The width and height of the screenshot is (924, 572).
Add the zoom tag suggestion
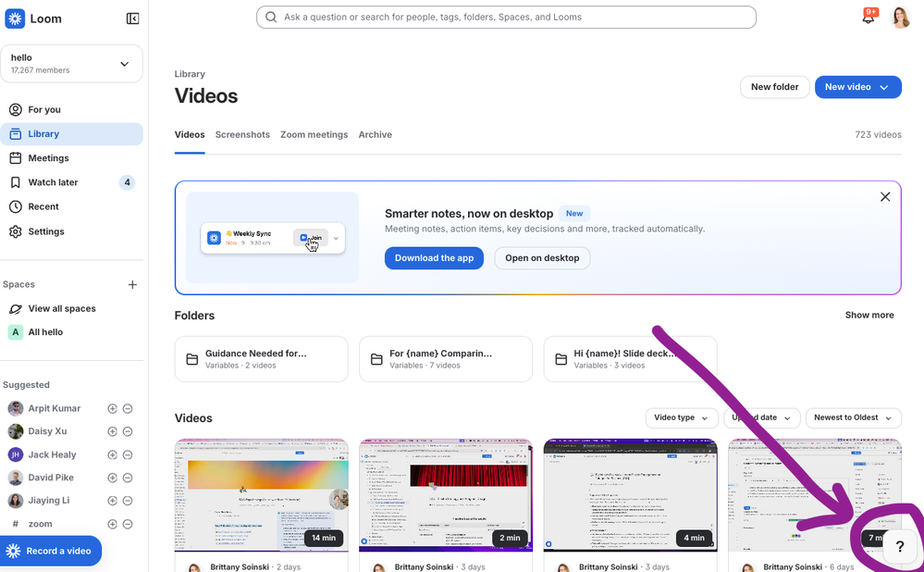click(x=112, y=524)
